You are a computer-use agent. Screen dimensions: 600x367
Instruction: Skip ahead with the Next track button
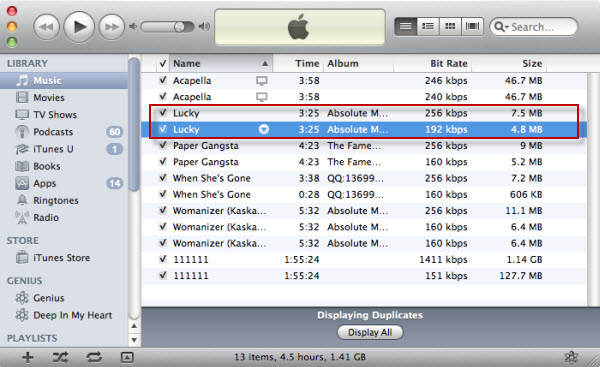111,27
